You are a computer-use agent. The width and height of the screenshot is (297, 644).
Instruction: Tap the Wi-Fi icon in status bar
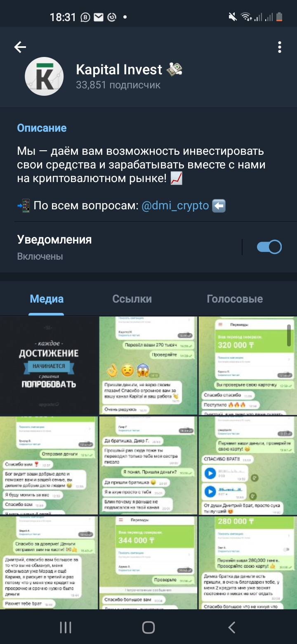246,17
